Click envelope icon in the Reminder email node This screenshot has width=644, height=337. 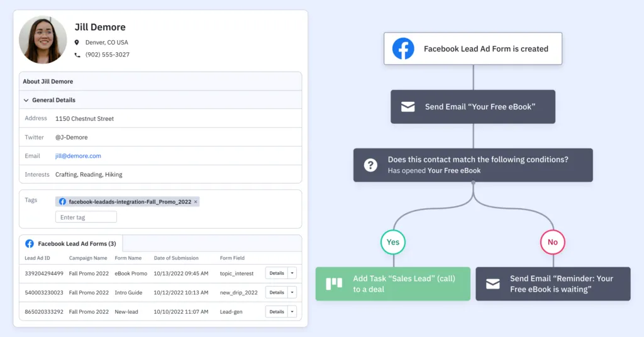coord(493,284)
